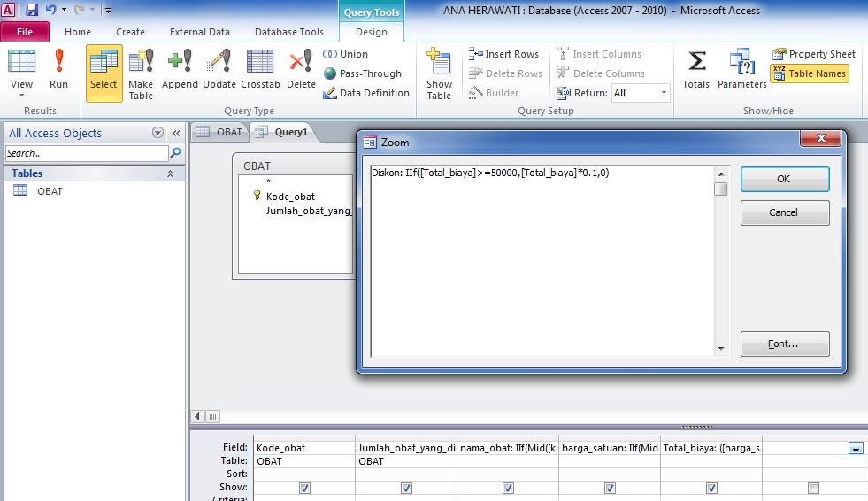Choose the Update query type
This screenshot has width=868, height=501.
pos(219,69)
